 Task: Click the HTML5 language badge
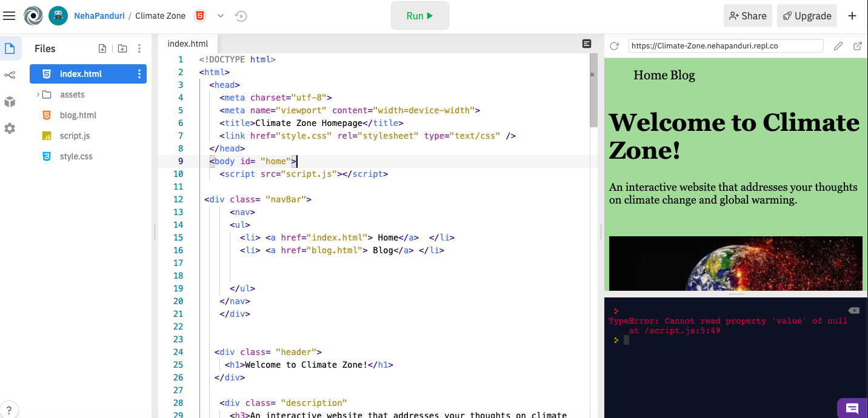199,16
